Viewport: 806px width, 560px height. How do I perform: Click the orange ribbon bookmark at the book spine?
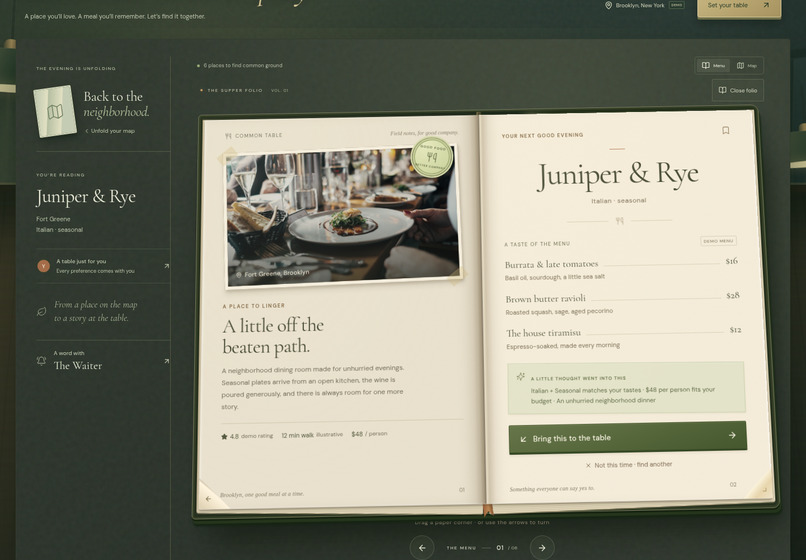coord(488,510)
